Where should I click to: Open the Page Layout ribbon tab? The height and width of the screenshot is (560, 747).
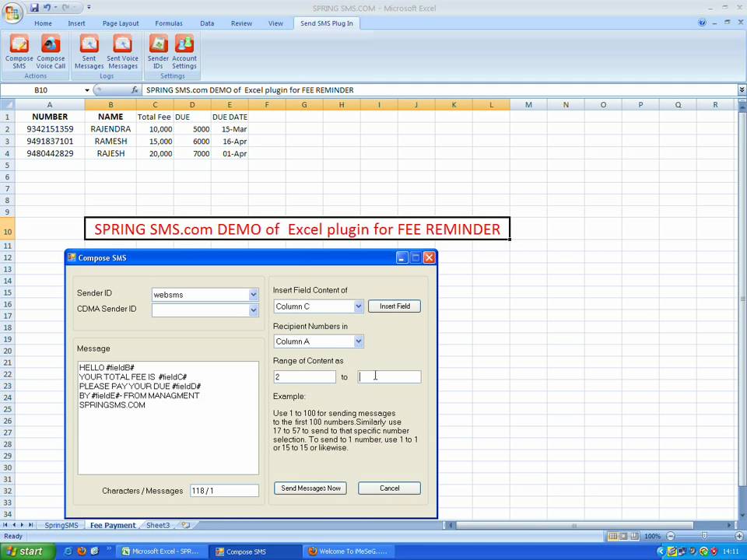click(x=121, y=23)
